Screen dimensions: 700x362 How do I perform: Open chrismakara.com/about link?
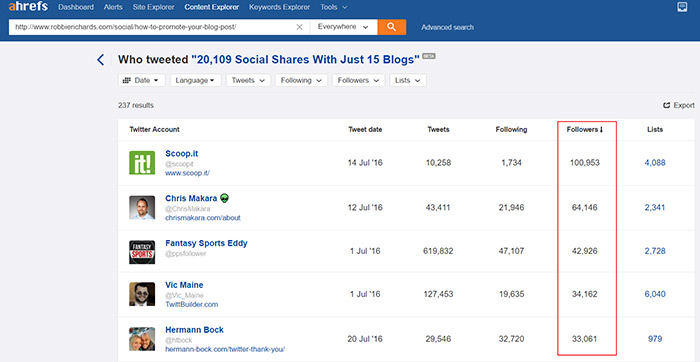(203, 218)
